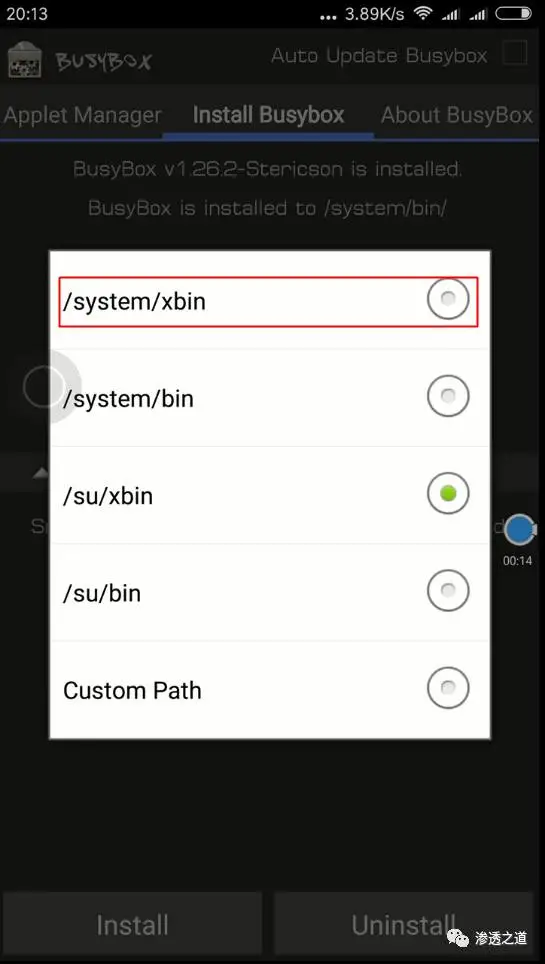Select the /su/xbin radio option
This screenshot has width=545, height=964.
pyautogui.click(x=448, y=493)
